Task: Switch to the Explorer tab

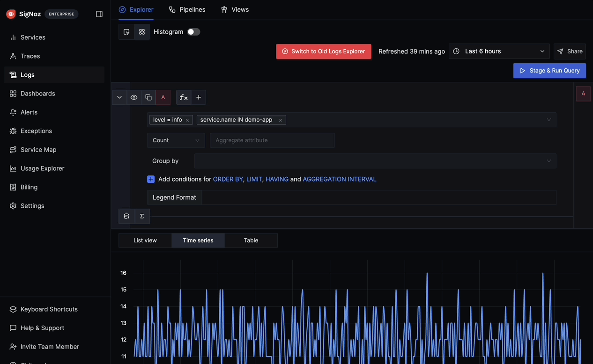Action: 136,9
